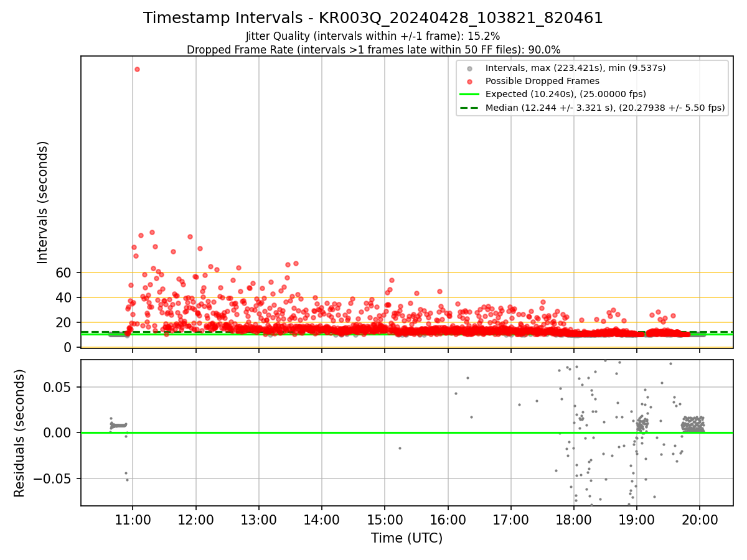Click the 13:00 x-axis tick label
This screenshot has height=560, width=747.
tap(259, 519)
